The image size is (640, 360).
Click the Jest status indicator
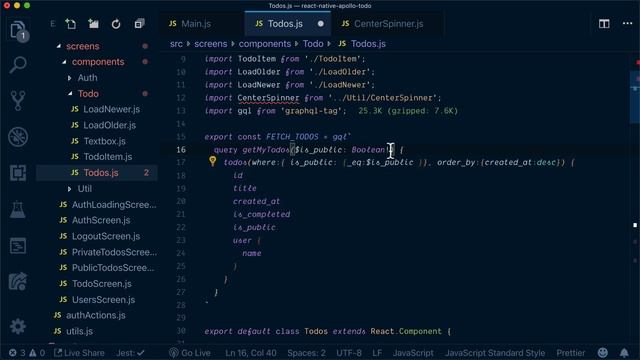[131, 353]
